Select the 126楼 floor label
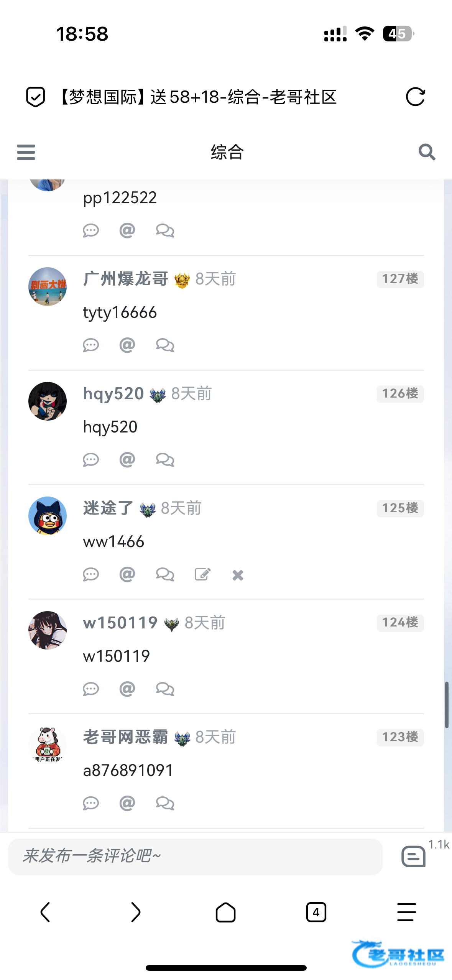The width and height of the screenshot is (452, 980). (400, 393)
